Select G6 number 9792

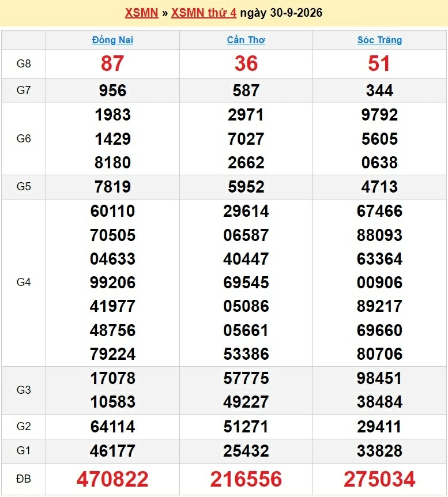(379, 115)
